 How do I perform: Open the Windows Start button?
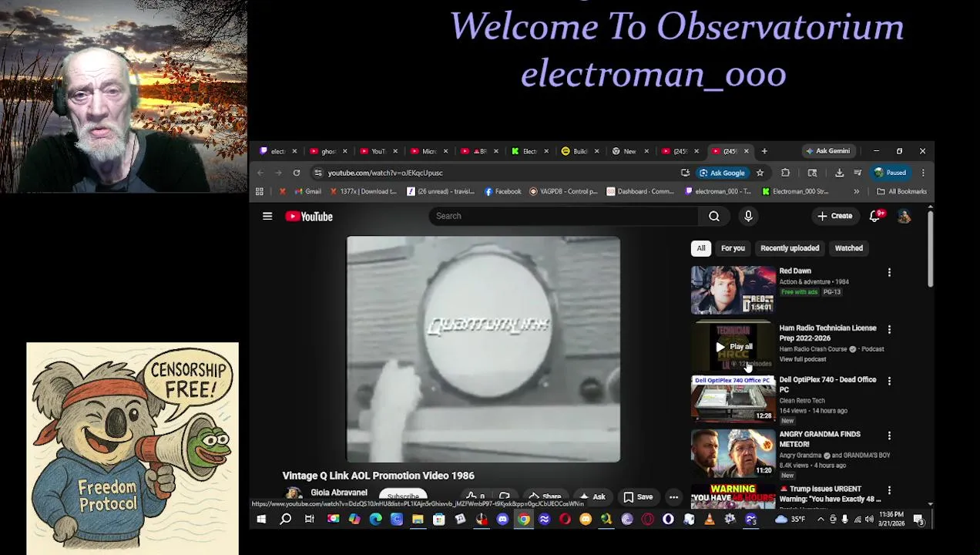(x=261, y=520)
